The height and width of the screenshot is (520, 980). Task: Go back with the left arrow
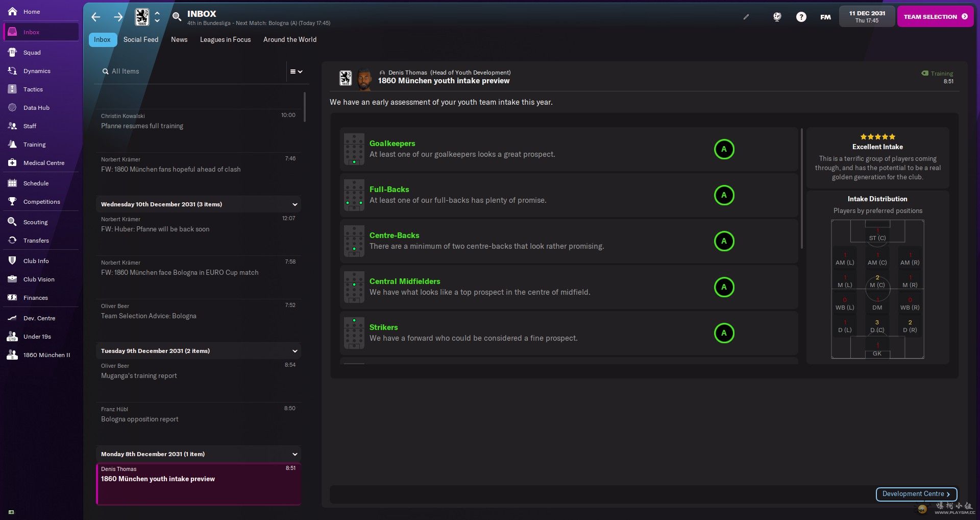pos(96,17)
